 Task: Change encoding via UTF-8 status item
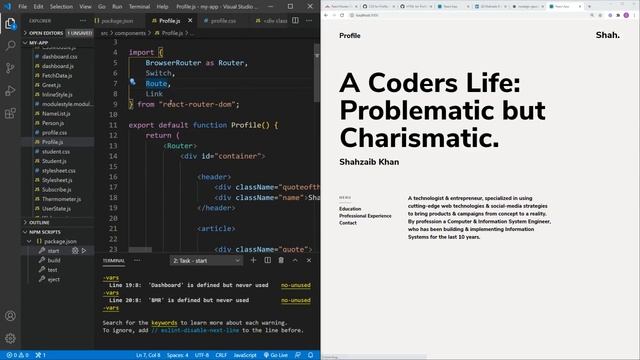coord(202,355)
